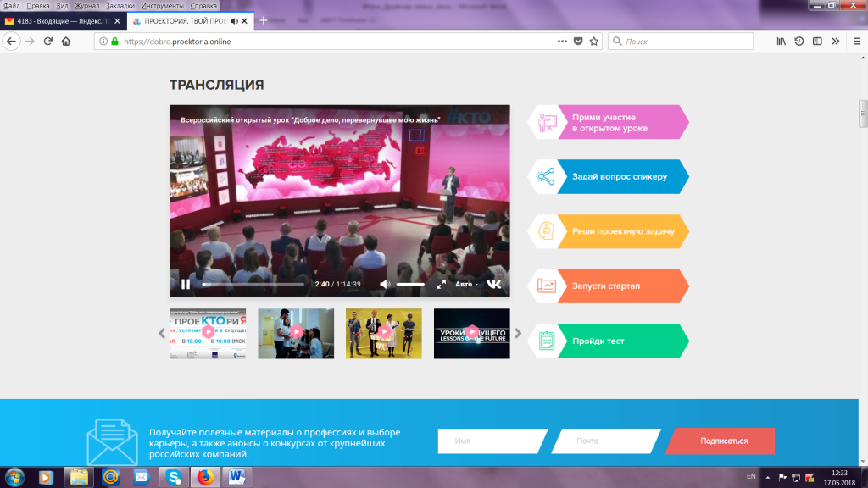Screen dimensions: 868x488
Task: Close the Яндекс Почта tab
Action: [x=117, y=21]
